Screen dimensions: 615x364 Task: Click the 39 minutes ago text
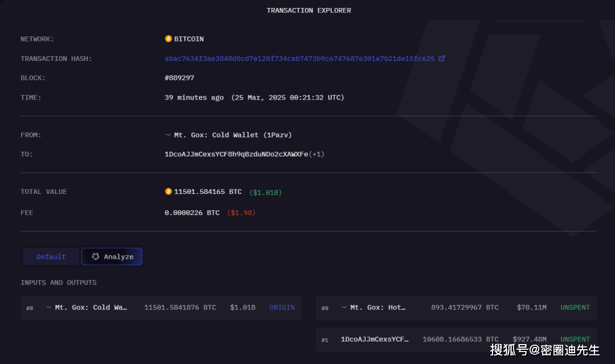click(x=194, y=97)
